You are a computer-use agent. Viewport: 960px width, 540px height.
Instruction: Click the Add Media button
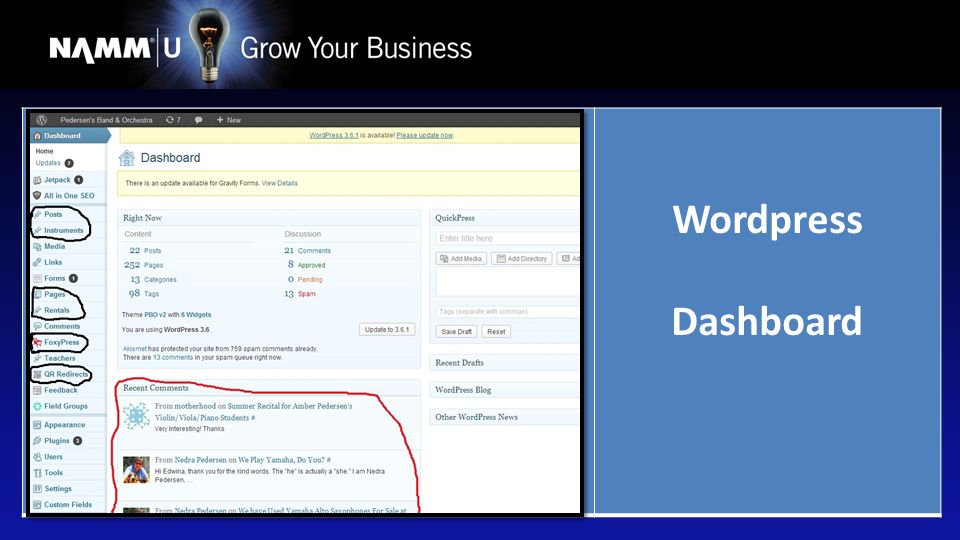[461, 259]
